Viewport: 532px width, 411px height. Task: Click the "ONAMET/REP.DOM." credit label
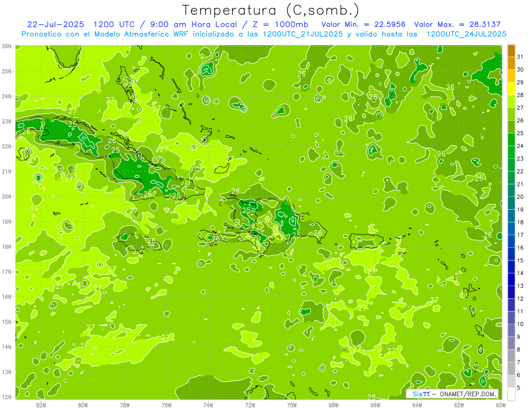click(x=467, y=394)
